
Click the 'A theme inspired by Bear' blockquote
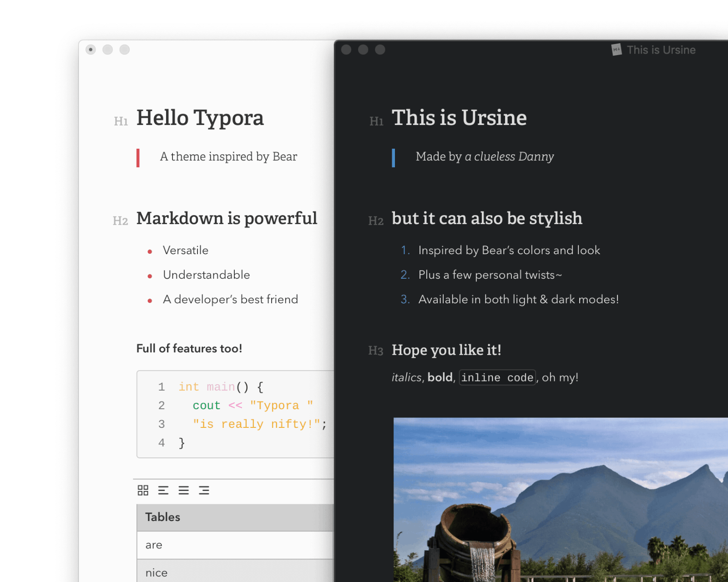pos(228,157)
